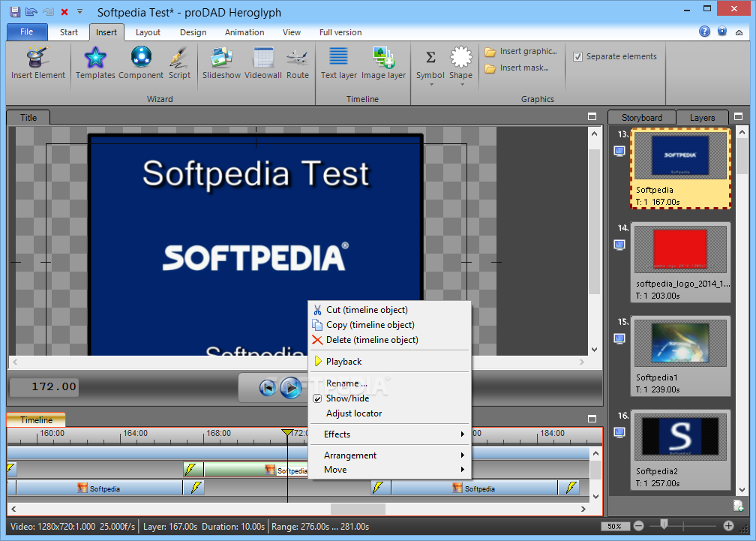Choose Adjust locator from context menu
Viewport: 756px width, 541px height.
pos(389,413)
